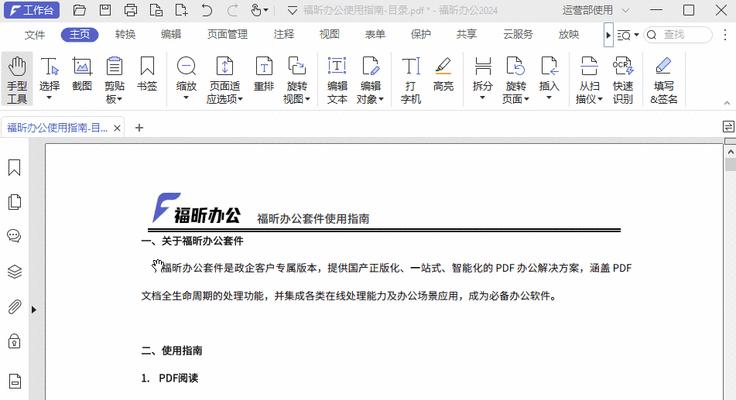The image size is (736, 400).
Task: Open the 旋转视图 rotate view dropdown
Action: click(297, 79)
